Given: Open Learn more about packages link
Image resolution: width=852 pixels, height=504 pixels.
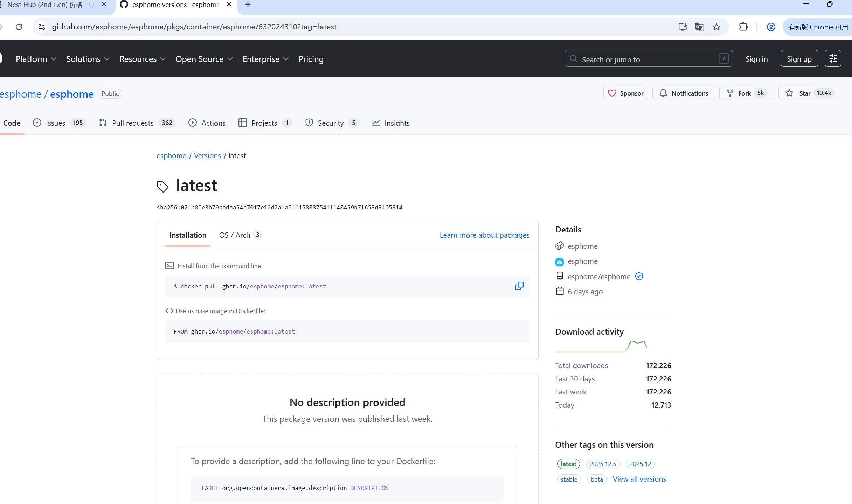Looking at the screenshot, I should [x=484, y=235].
